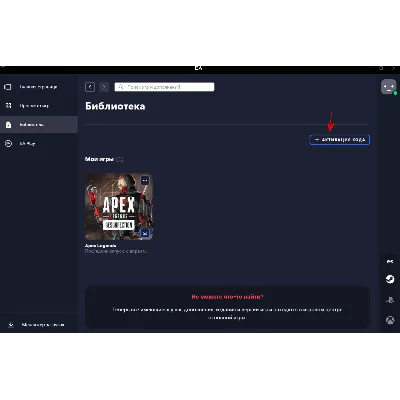
Task: Click the PlayStation icon in right panel
Action: pyautogui.click(x=390, y=300)
